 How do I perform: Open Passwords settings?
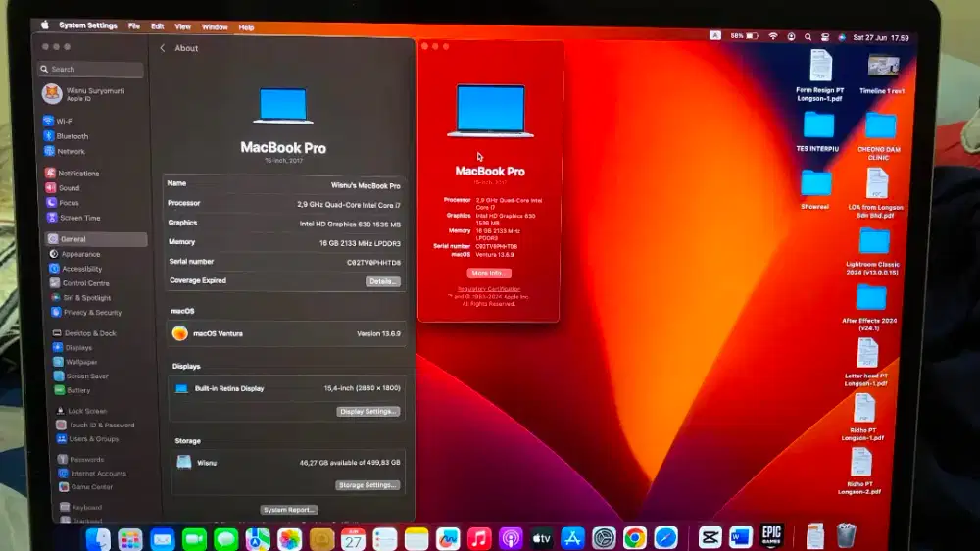coord(81,460)
